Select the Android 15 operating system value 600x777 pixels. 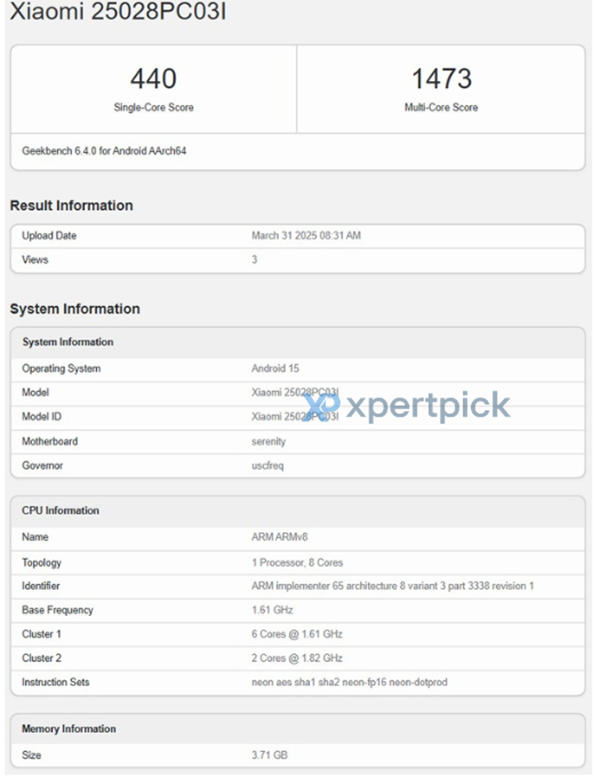(275, 369)
